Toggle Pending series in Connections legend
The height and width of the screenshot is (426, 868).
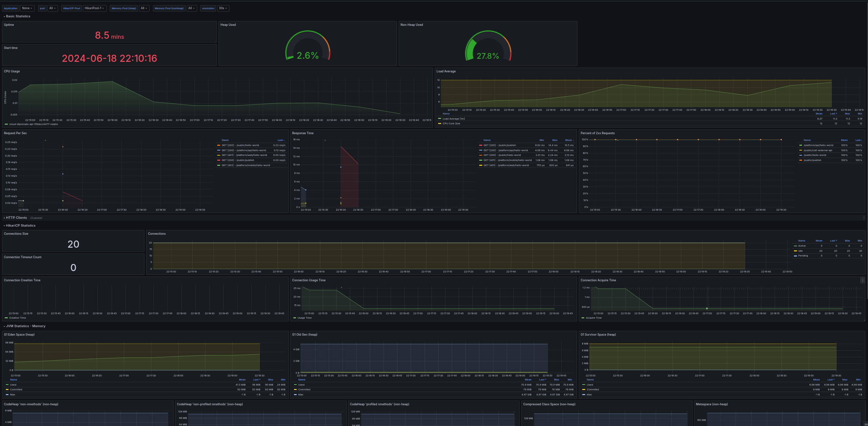tap(803, 256)
